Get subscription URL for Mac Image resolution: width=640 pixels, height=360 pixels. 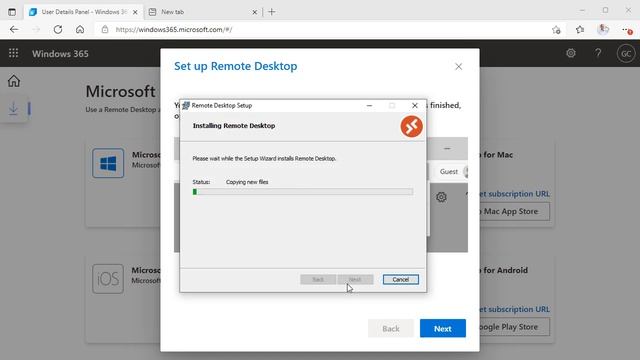[x=515, y=193]
